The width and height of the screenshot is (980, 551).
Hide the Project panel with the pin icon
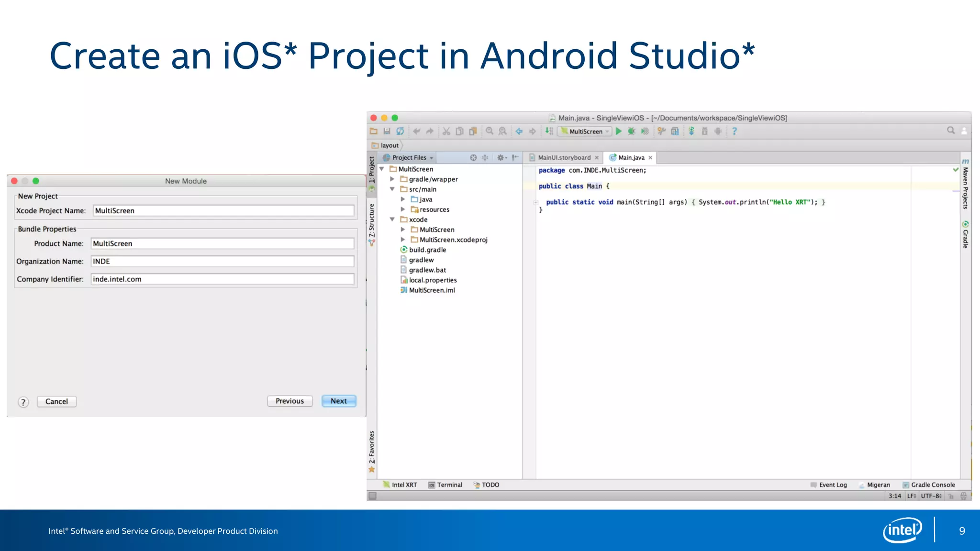tap(515, 157)
